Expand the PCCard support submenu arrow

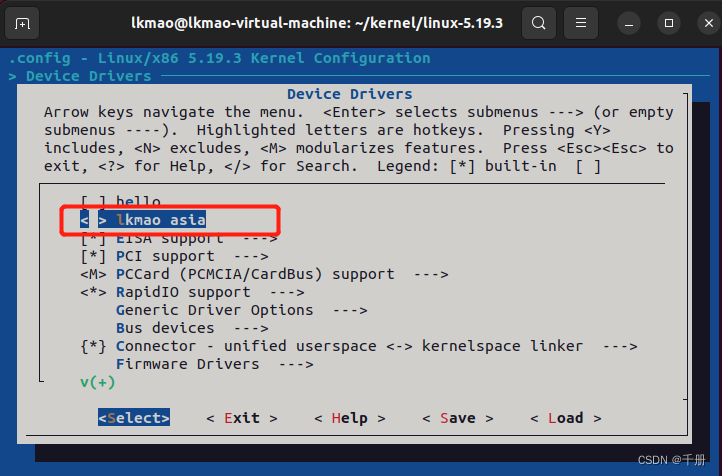[x=431, y=274]
